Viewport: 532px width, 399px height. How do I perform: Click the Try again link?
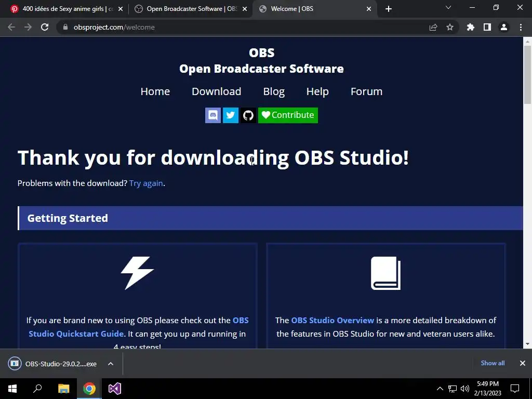(146, 183)
